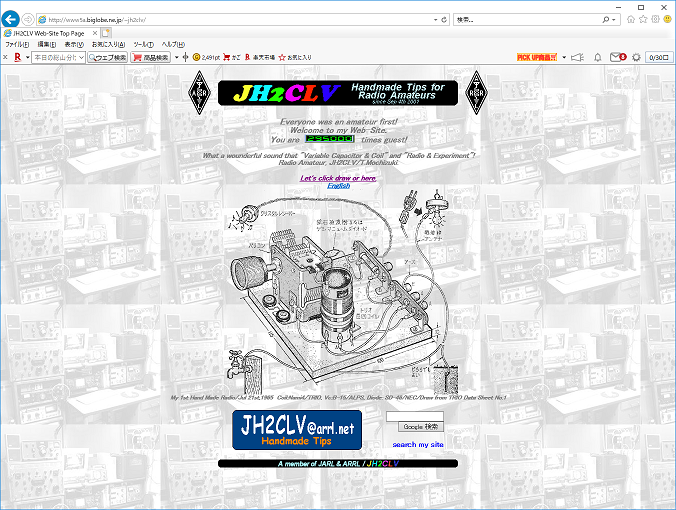Open the お気に入り(A) menu

tap(108, 45)
